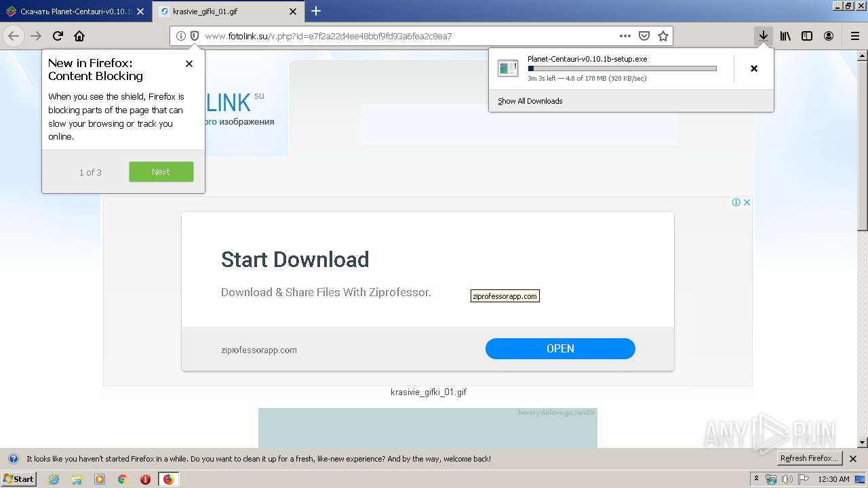
Task: Open Opera from the taskbar
Action: tap(145, 479)
